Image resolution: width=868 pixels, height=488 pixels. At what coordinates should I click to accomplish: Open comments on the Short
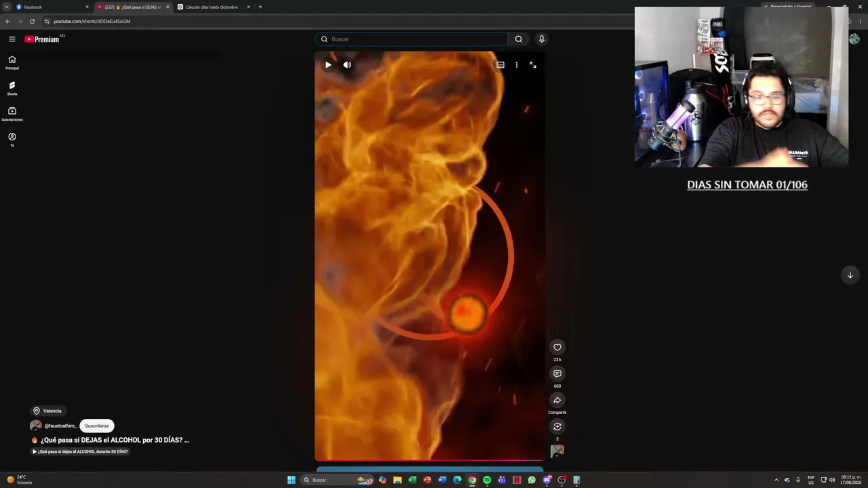coord(557,374)
